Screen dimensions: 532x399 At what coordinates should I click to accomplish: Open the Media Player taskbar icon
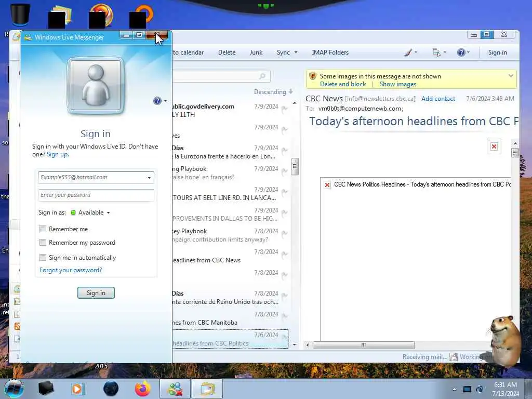click(x=77, y=389)
